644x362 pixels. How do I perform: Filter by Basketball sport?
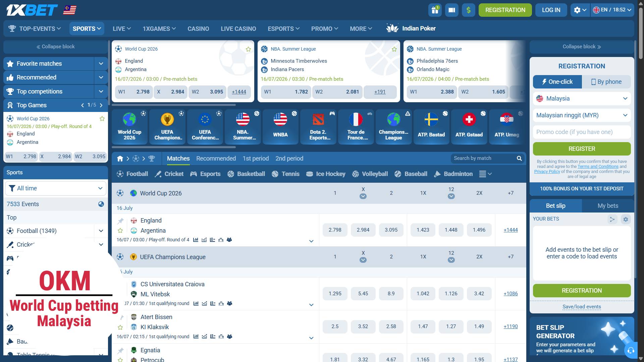tap(246, 174)
